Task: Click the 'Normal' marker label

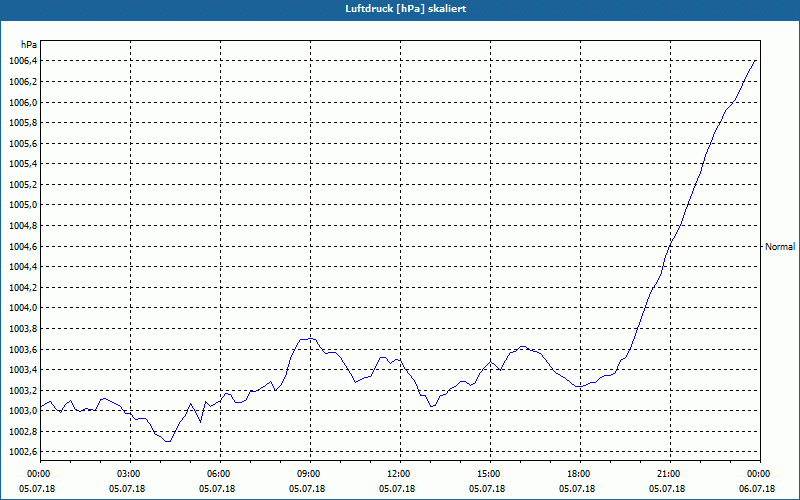Action: 780,247
